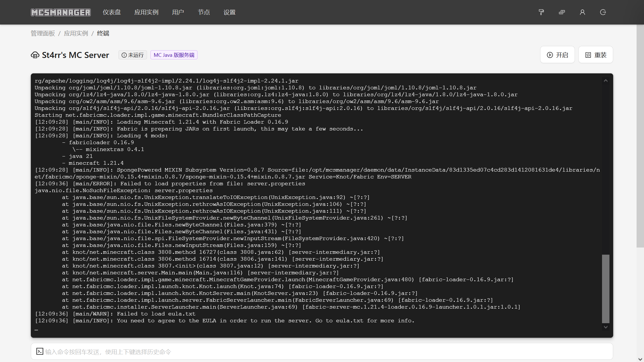
Task: Click the 'Loading 4 mods:' log line
Action: [101, 136]
